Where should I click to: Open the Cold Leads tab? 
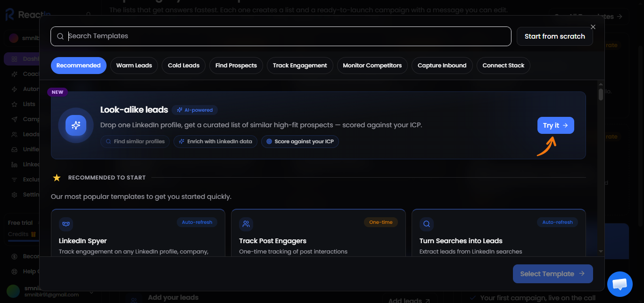pyautogui.click(x=184, y=66)
